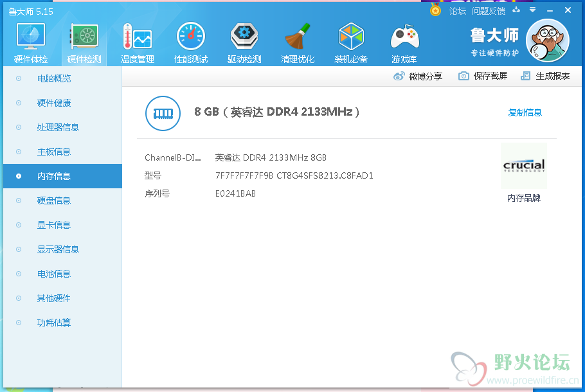The width and height of the screenshot is (585, 392).
Task: Click the serial number E0241BAB
Action: click(x=235, y=193)
